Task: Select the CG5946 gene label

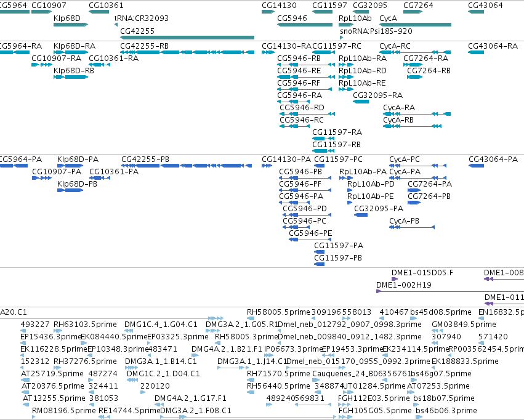Action: (292, 18)
